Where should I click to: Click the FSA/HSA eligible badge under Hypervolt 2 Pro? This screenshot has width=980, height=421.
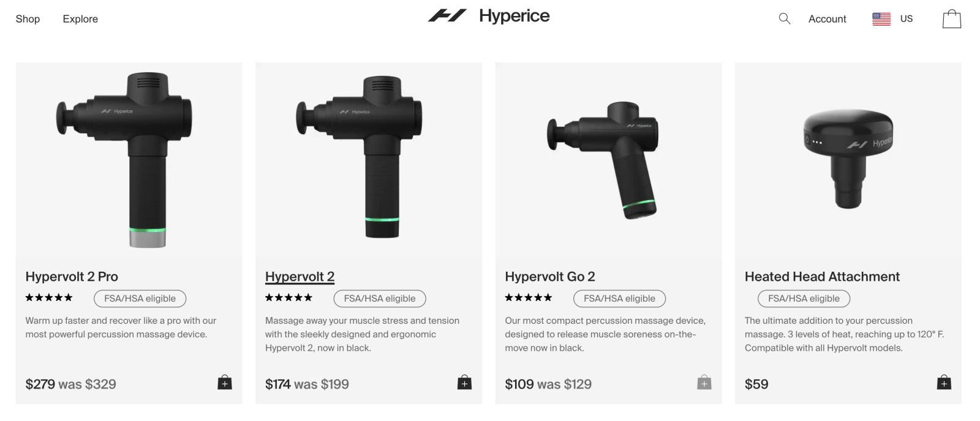tap(140, 299)
